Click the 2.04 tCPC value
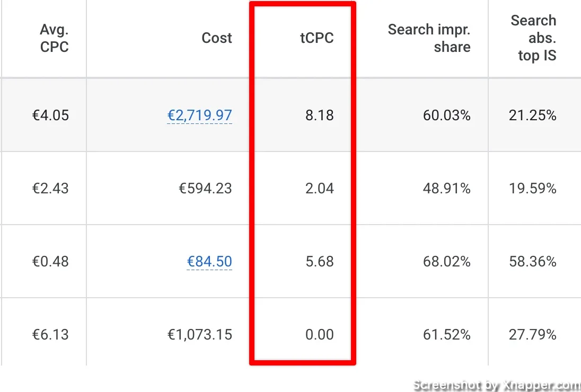 click(x=319, y=189)
